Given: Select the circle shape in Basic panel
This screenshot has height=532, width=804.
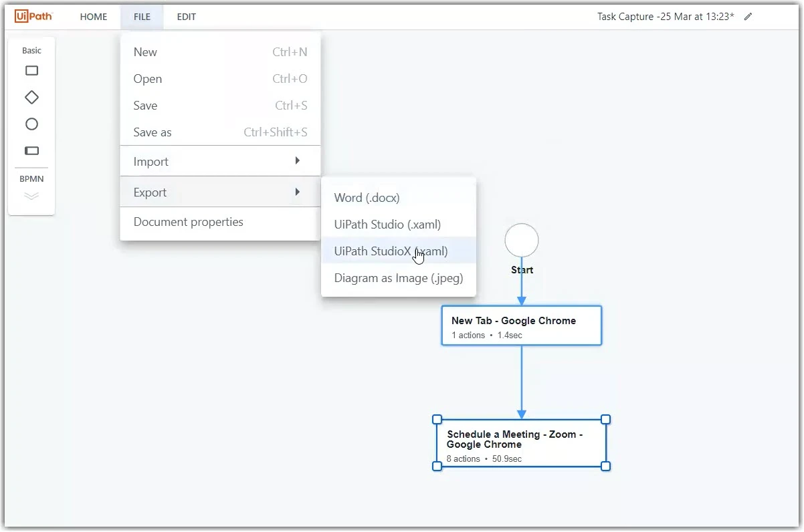Looking at the screenshot, I should [31, 124].
